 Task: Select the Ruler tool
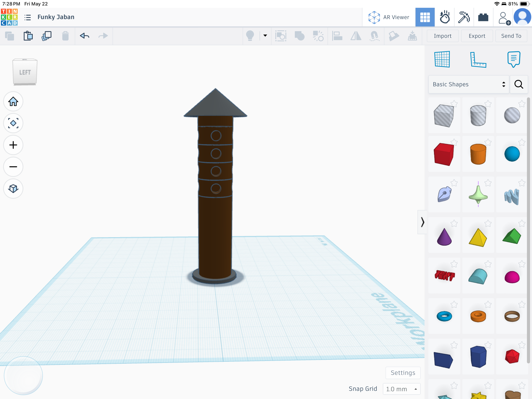point(478,60)
